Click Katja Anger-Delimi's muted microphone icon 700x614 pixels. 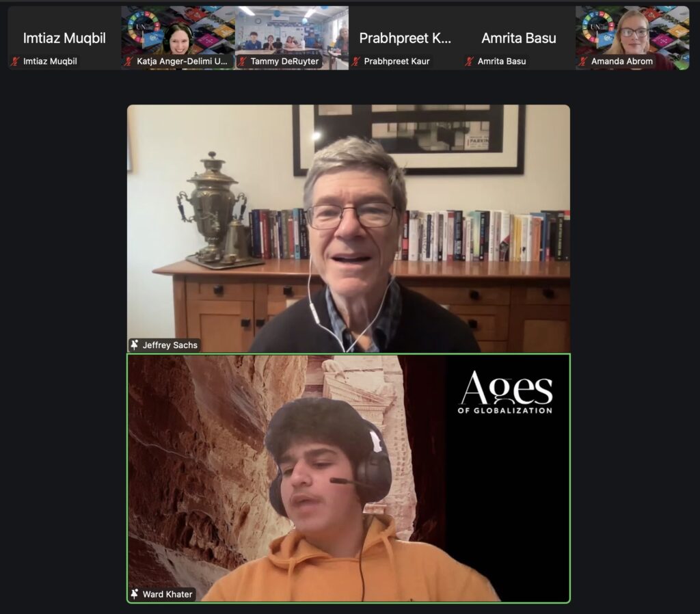tap(129, 62)
